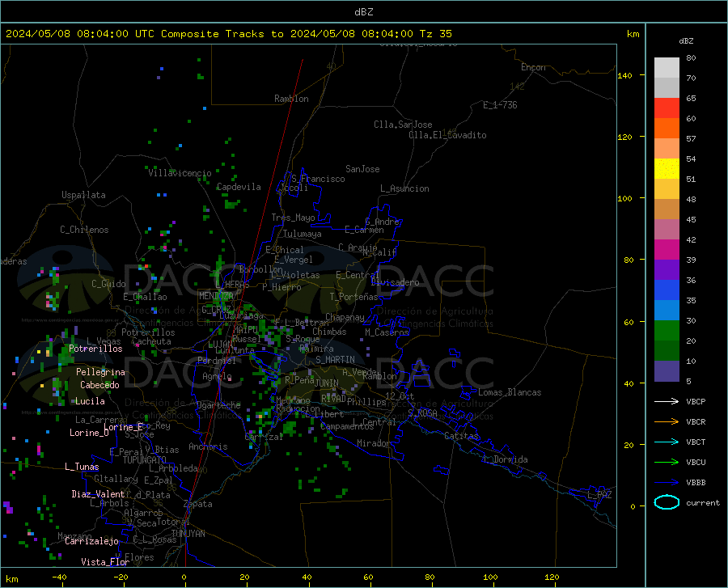
Task: Click the Tulumaya place label
Action: click(x=303, y=234)
